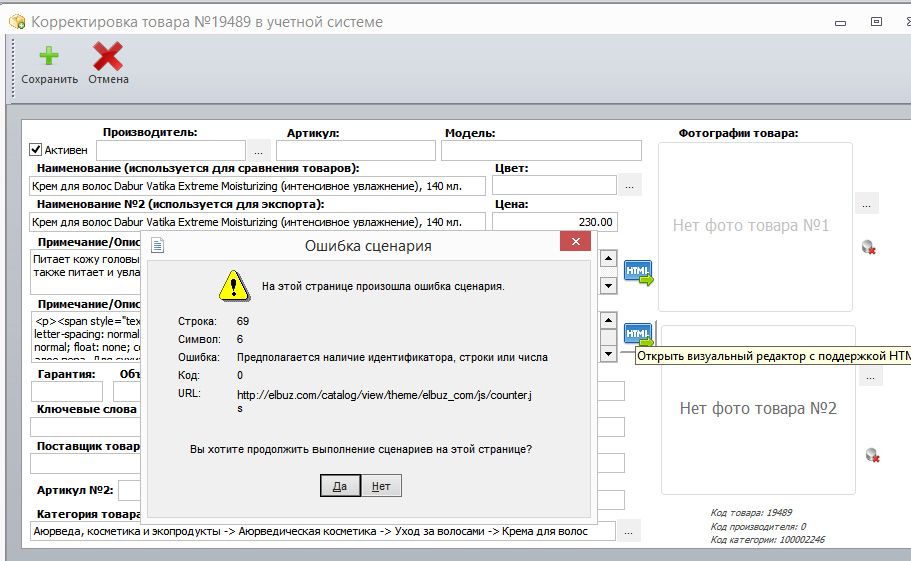Open HTML editor for second description
Screen dimensions: 911x561
638,334
